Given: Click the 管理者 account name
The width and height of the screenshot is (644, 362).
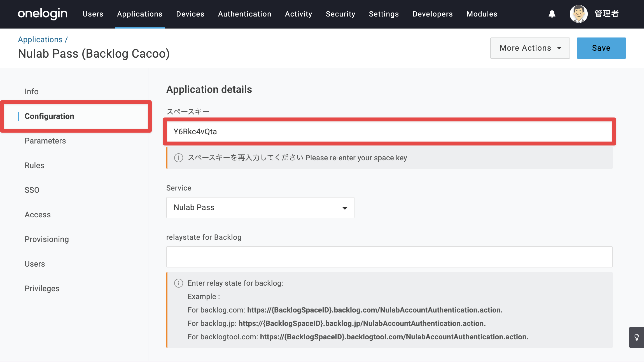Looking at the screenshot, I should [x=606, y=14].
